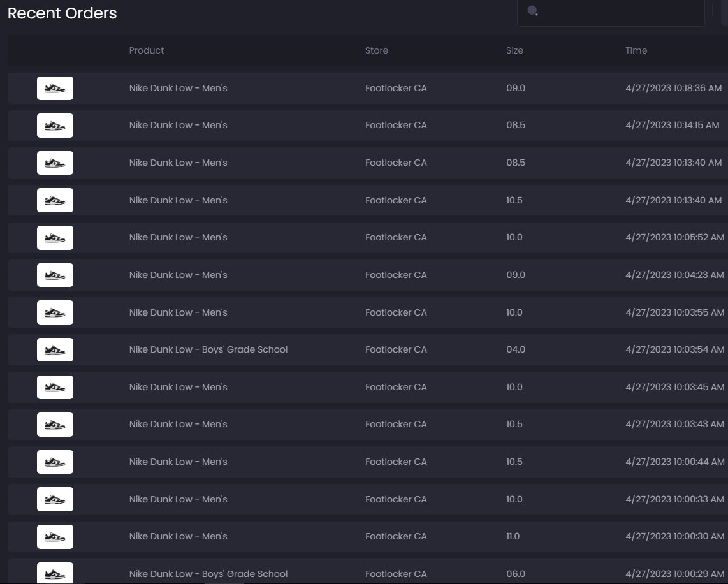The height and width of the screenshot is (584, 728).
Task: Open shoe thumbnail of the 10:00:30 AM order
Action: click(55, 537)
